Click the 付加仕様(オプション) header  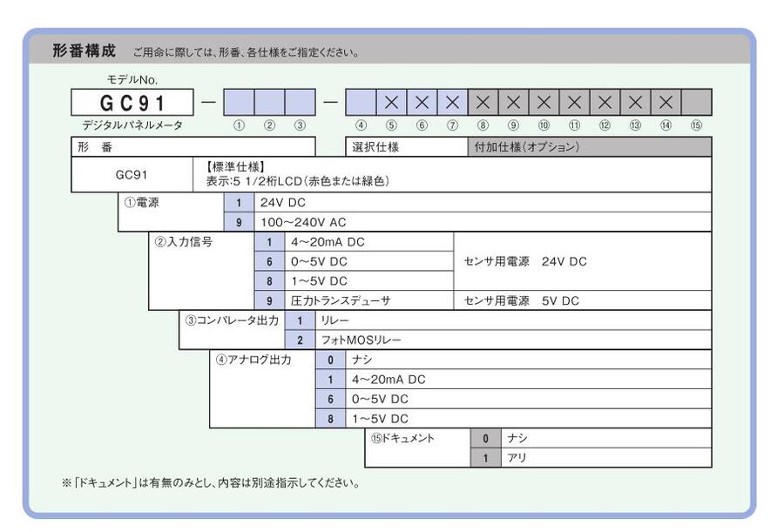tap(589, 147)
